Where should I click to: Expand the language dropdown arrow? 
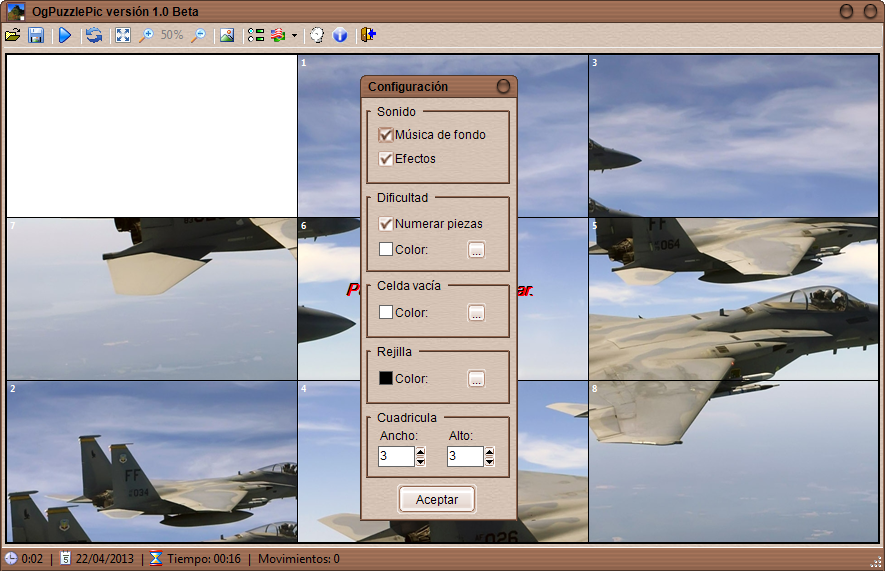coord(294,36)
